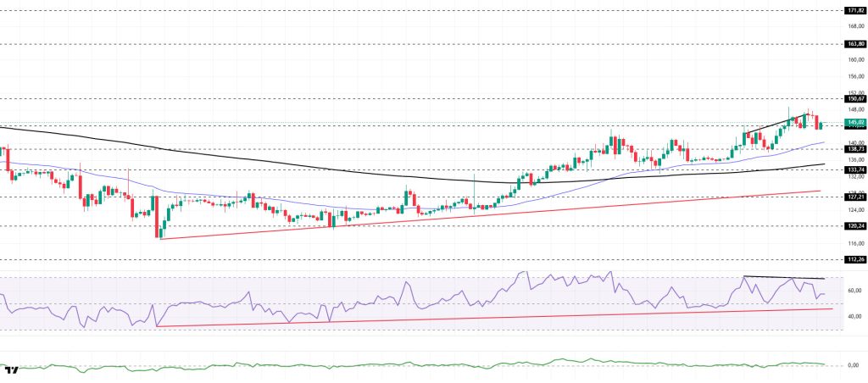Click the 138,73 support level label
This screenshot has height=383, width=868.
coord(854,148)
